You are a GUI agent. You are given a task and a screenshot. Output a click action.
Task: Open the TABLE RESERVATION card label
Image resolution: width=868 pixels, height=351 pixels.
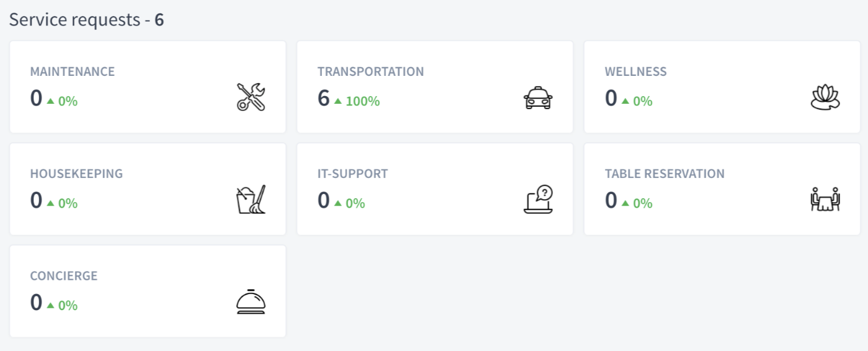coord(665,174)
